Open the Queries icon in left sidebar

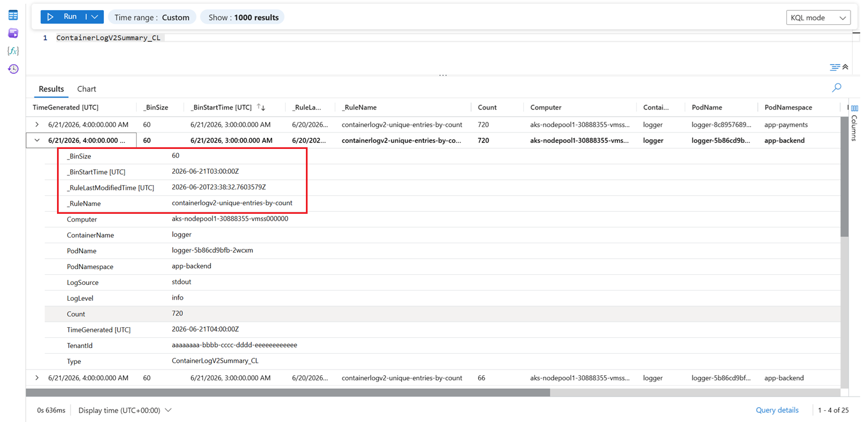tap(12, 33)
